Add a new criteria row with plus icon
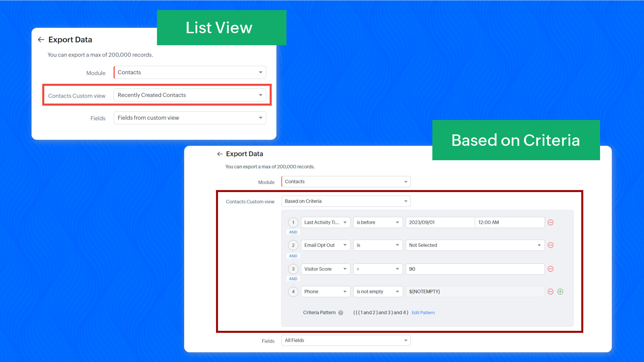This screenshot has width=644, height=362. tap(560, 292)
